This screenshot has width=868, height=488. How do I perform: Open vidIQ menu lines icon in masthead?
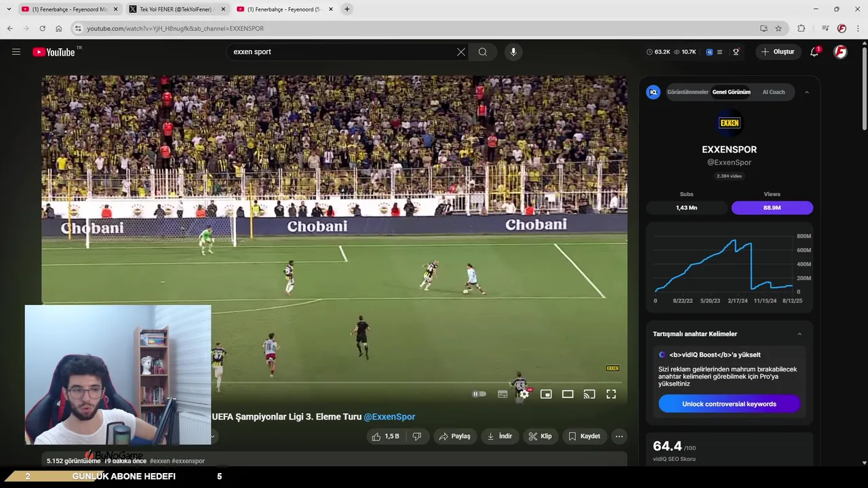coord(719,52)
